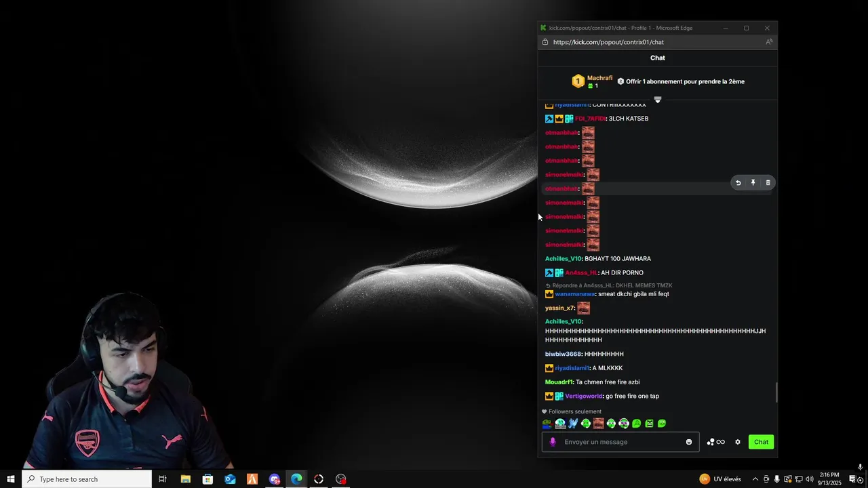868x488 pixels.
Task: Insert the angry green square emote
Action: click(649, 424)
